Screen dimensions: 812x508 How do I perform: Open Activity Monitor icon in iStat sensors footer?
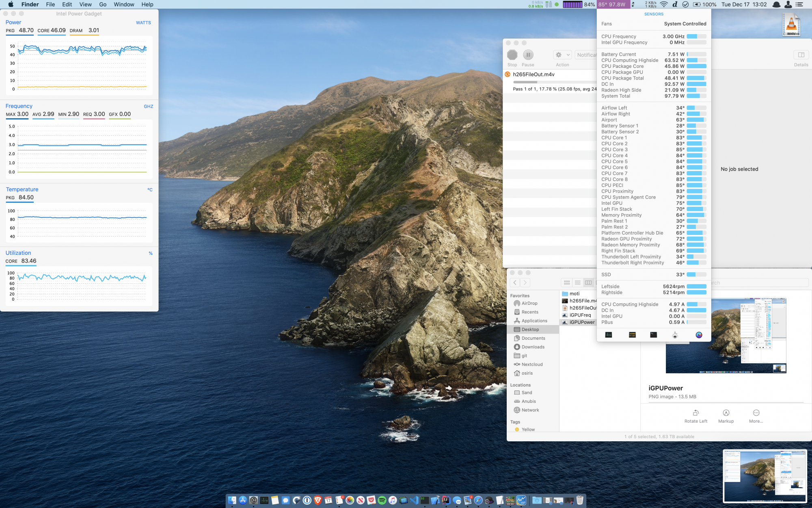click(x=608, y=335)
